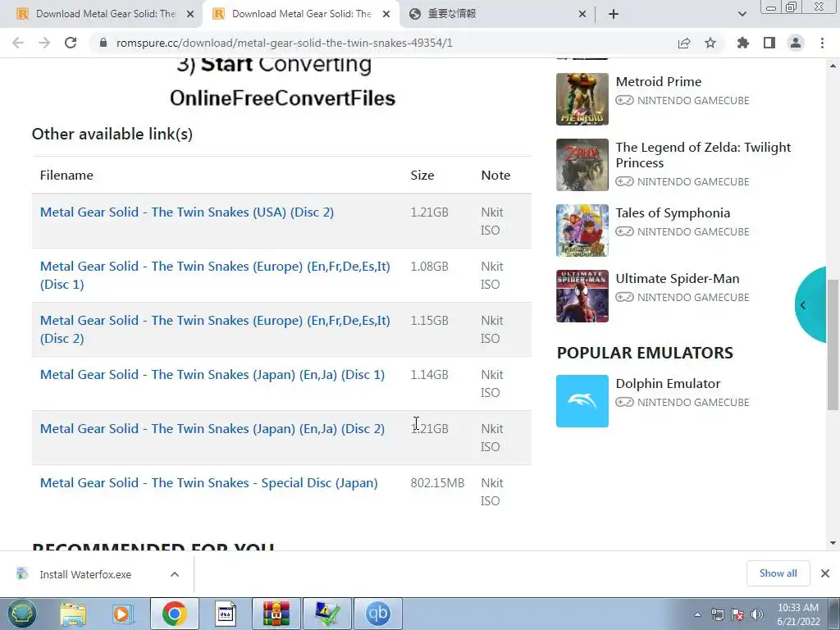The height and width of the screenshot is (630, 840).
Task: Click the Zelda Twilight Princess cover thumbnail
Action: point(582,165)
